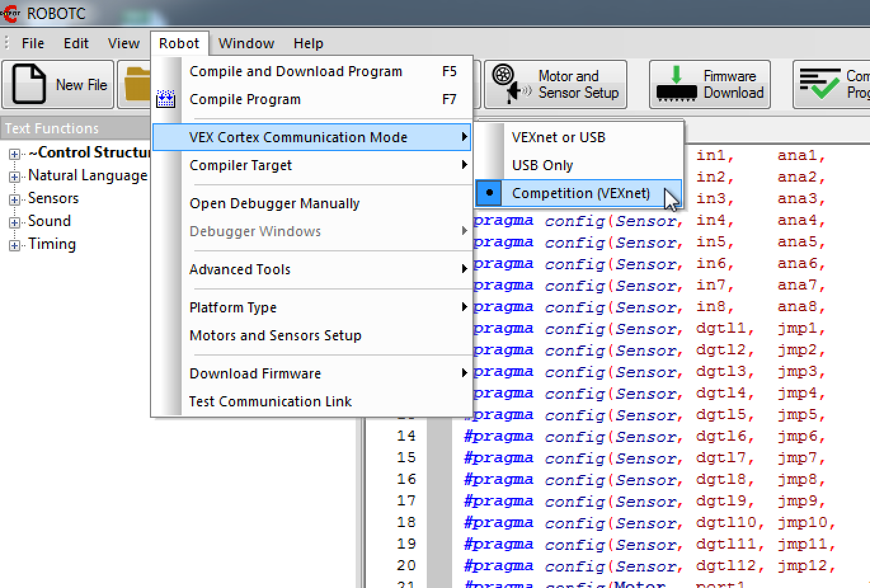Image resolution: width=870 pixels, height=588 pixels.
Task: Select Test Communication Link
Action: tap(311, 401)
